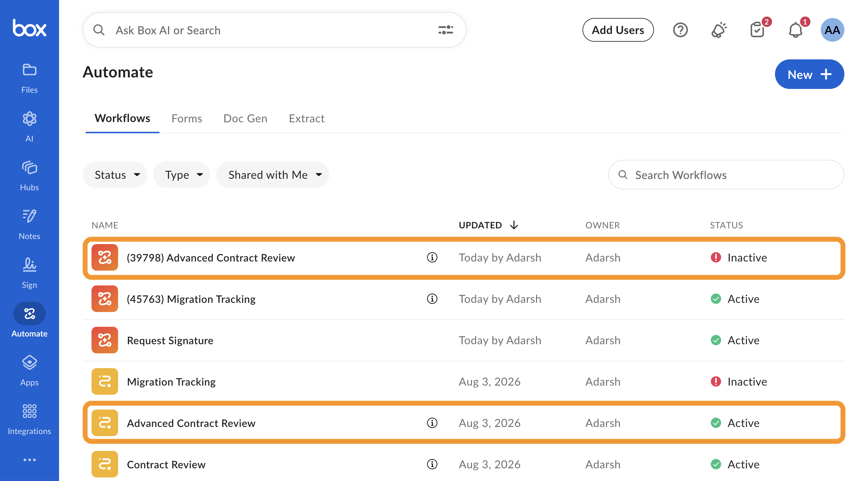Open tasks clipboard icon with badge 2

click(758, 29)
